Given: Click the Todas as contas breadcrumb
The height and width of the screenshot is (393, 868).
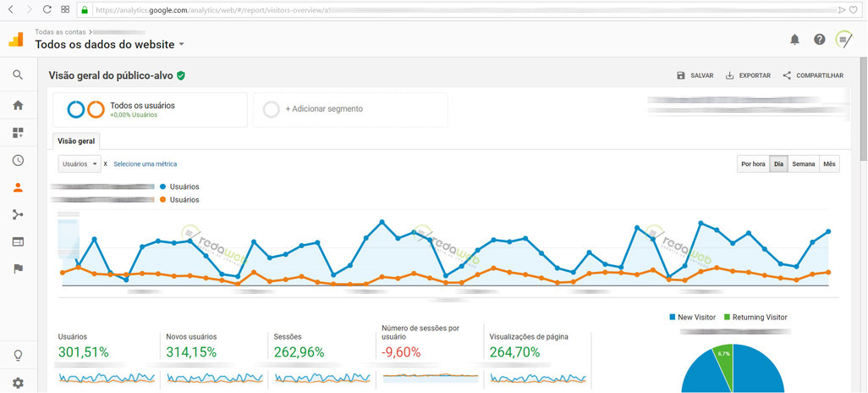Looking at the screenshot, I should (x=60, y=32).
